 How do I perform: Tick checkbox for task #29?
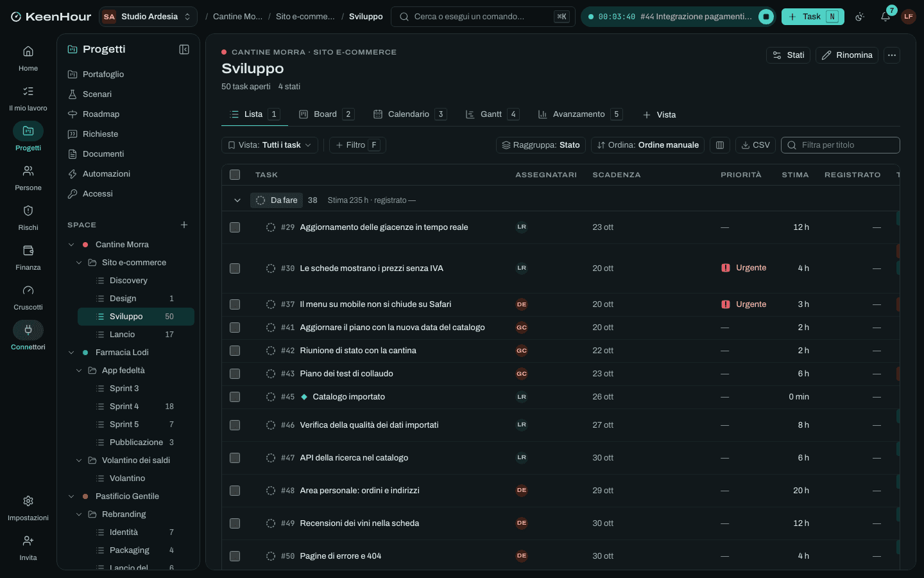click(235, 227)
